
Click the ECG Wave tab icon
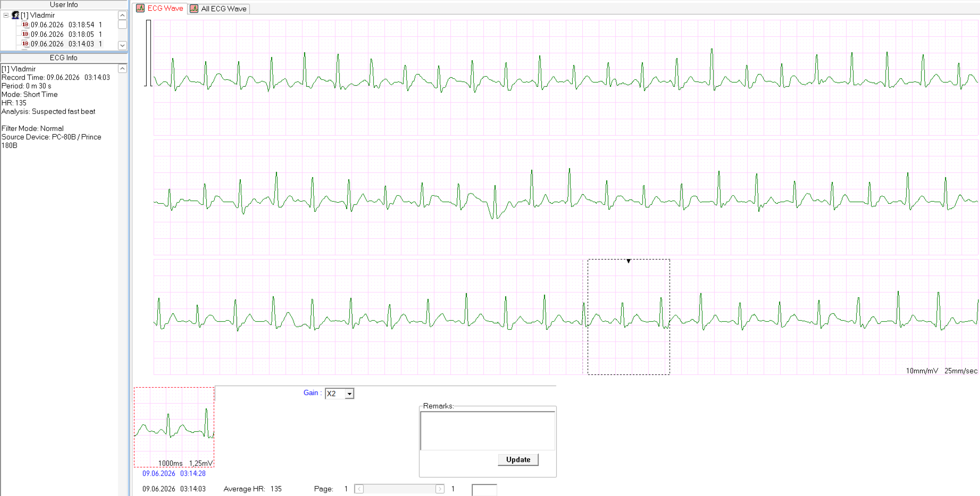(x=140, y=8)
